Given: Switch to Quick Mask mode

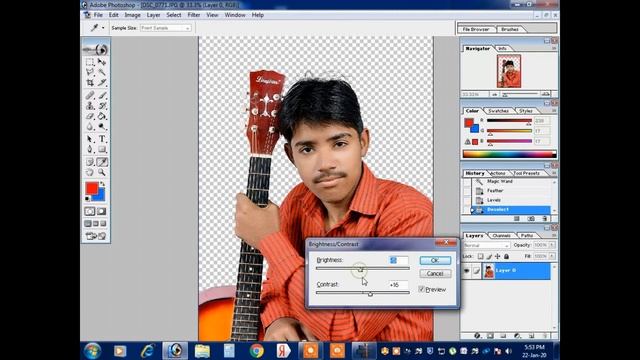Looking at the screenshot, I should click(102, 211).
